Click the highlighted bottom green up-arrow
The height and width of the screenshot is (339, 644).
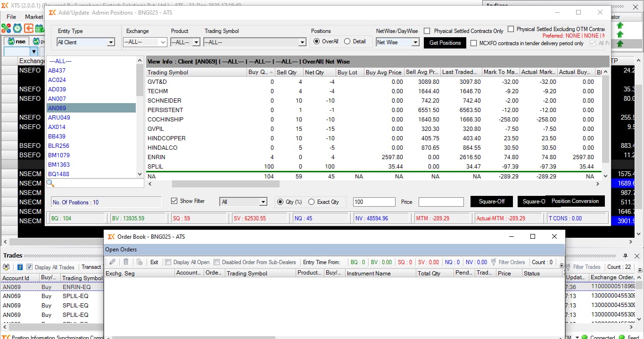(x=620, y=44)
